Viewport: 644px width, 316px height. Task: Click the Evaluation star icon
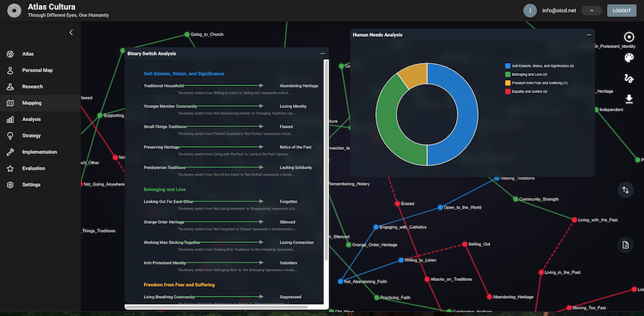click(x=10, y=168)
